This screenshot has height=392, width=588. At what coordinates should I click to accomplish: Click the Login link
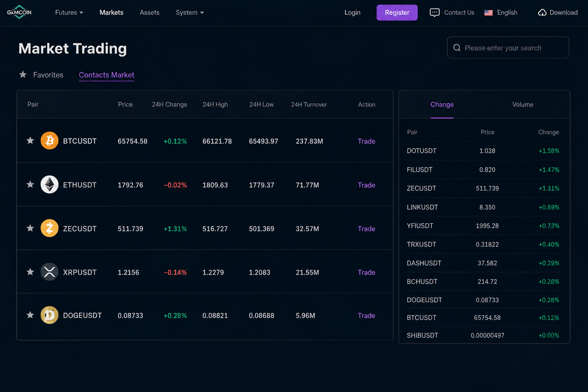point(352,13)
